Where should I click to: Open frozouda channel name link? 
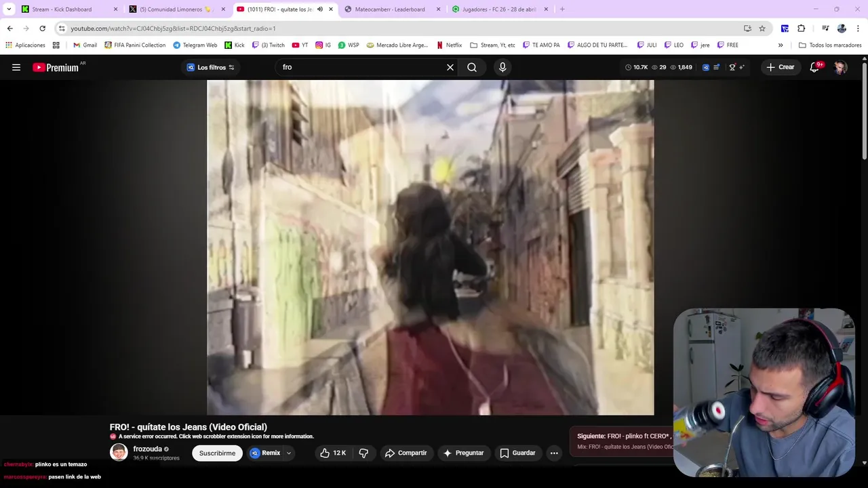tap(147, 449)
